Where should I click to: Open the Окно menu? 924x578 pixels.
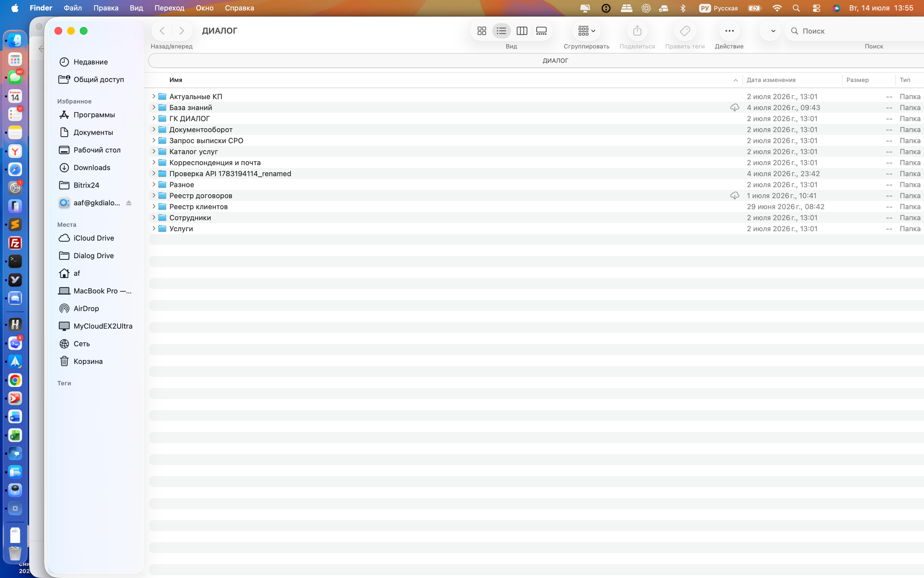pyautogui.click(x=205, y=8)
